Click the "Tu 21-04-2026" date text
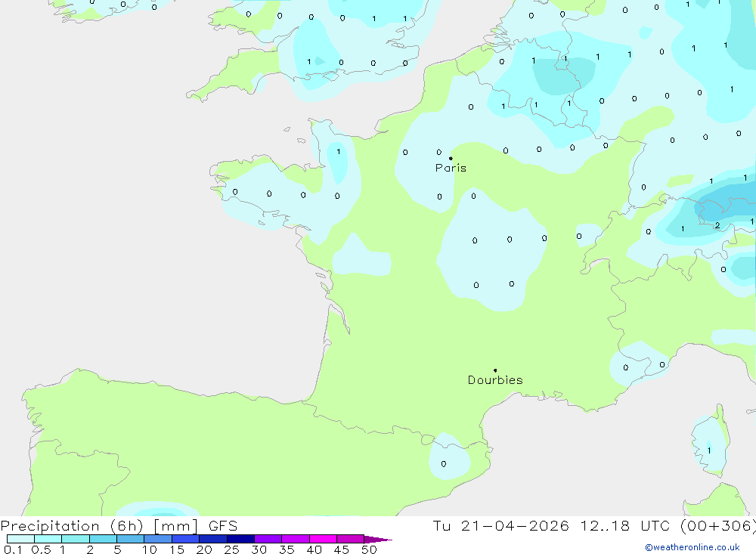The image size is (756, 554). (x=500, y=525)
